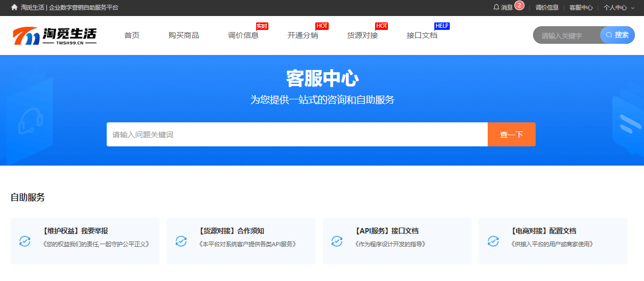Click the 客服中心 banner title
This screenshot has height=281, width=644.
tap(322, 79)
